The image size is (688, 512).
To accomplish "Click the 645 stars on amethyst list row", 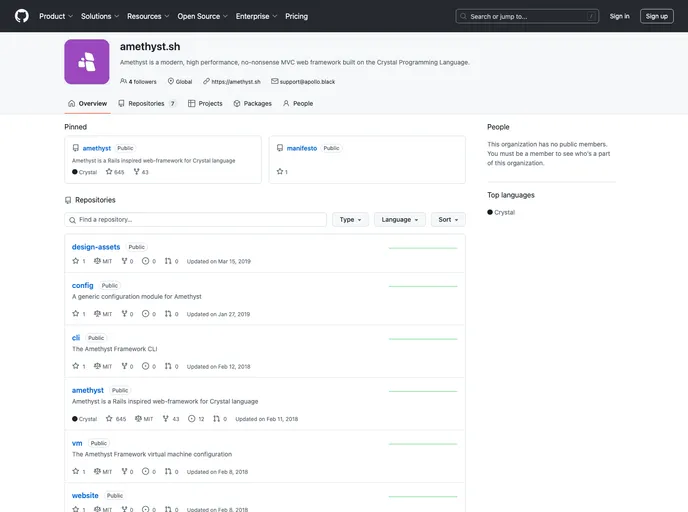I will (x=116, y=419).
